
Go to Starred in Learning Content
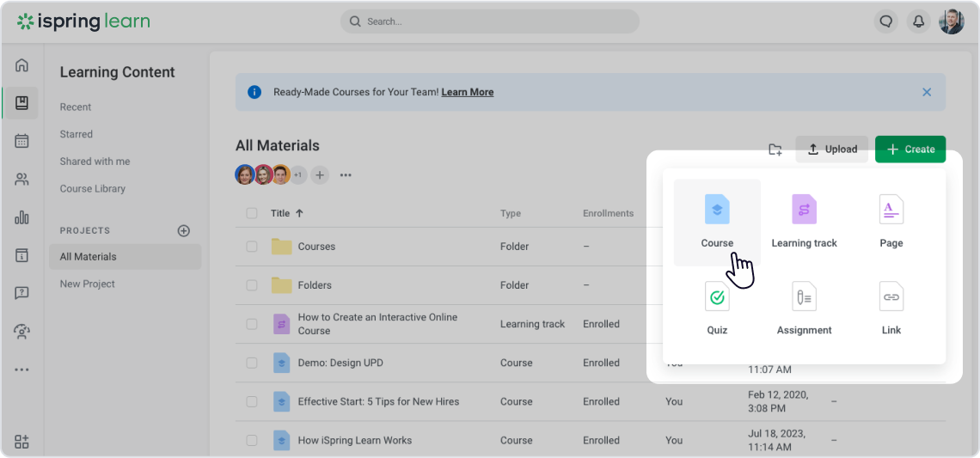[x=77, y=134]
